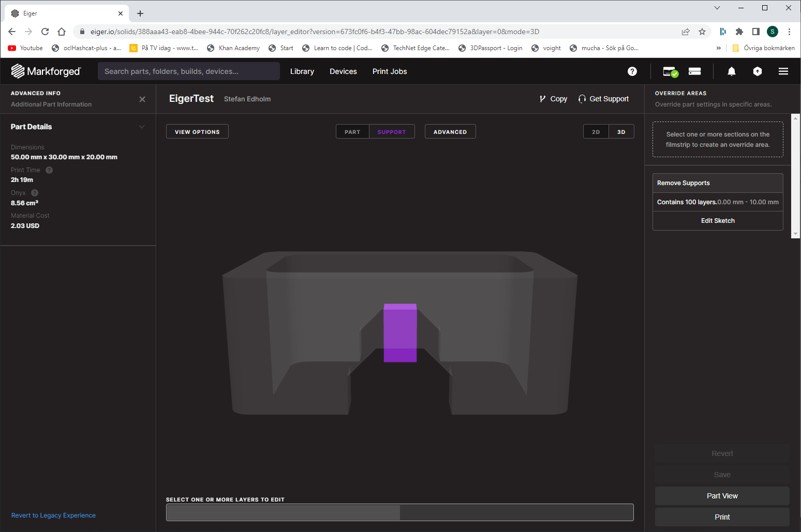Screen dimensions: 801x532
Task: Click the printer status icon with green check
Action: coord(671,71)
